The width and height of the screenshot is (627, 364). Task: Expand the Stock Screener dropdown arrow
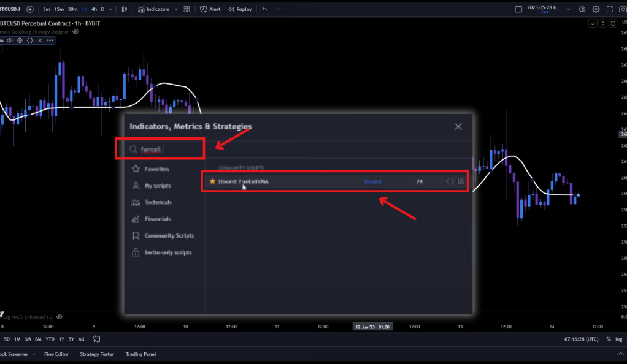pos(34,354)
